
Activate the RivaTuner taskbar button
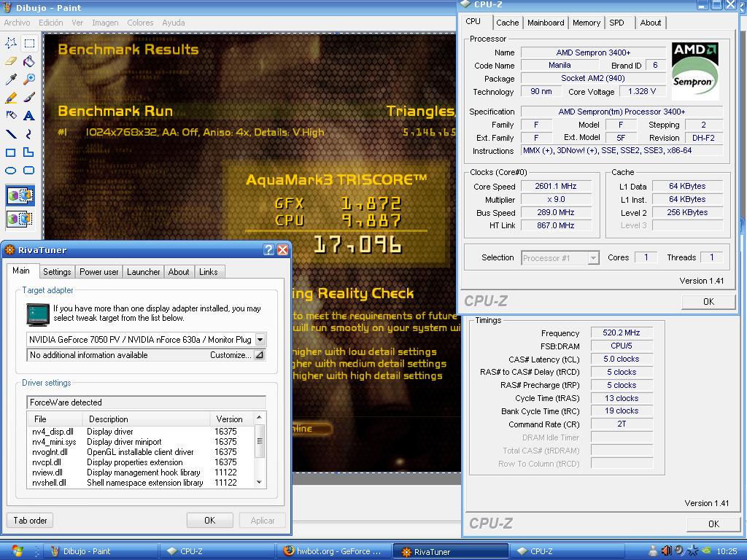pyautogui.click(x=449, y=551)
